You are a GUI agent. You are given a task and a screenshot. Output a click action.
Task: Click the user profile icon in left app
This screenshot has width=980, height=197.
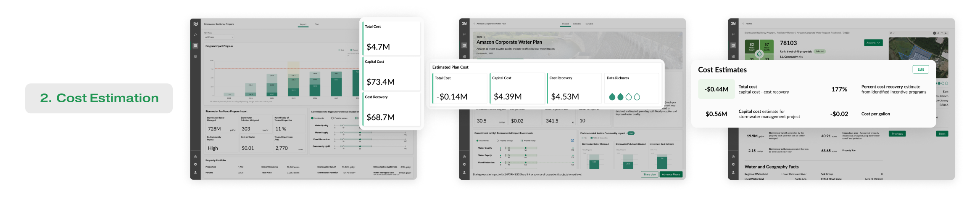[x=195, y=172]
